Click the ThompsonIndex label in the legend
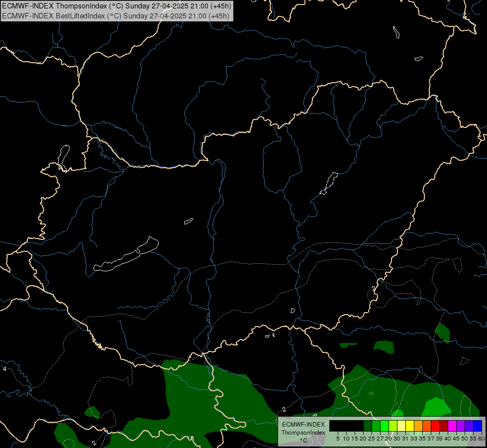This screenshot has width=487, height=448. pyautogui.click(x=303, y=433)
